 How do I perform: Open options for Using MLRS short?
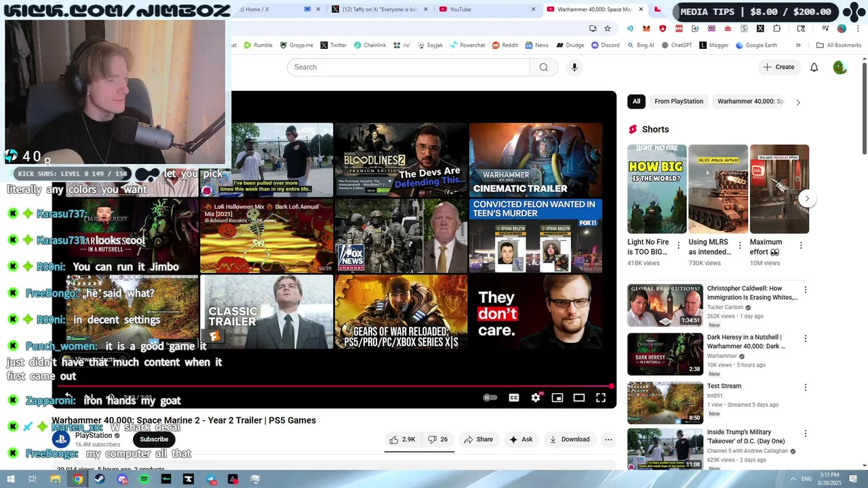[x=739, y=245]
